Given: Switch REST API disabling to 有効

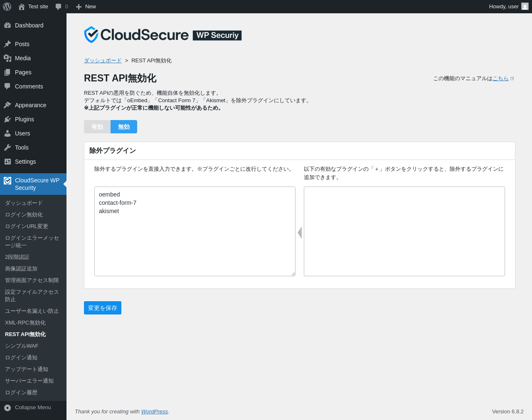Looking at the screenshot, I should tap(97, 127).
